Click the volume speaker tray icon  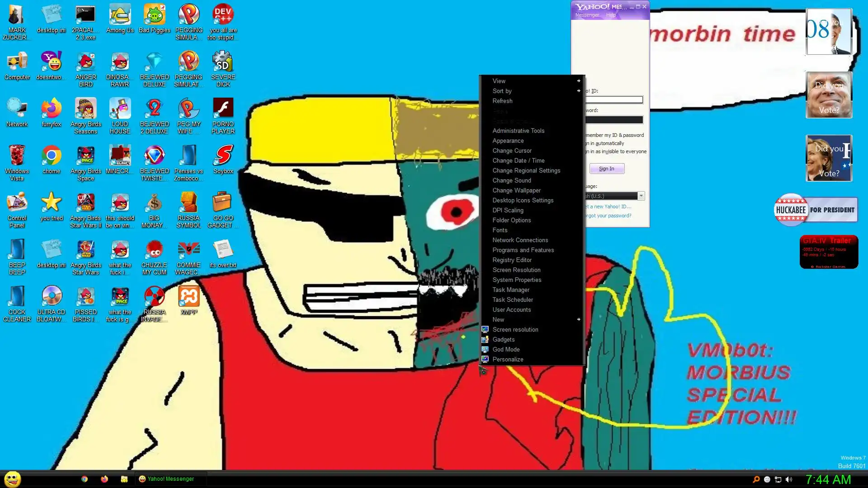point(789,479)
